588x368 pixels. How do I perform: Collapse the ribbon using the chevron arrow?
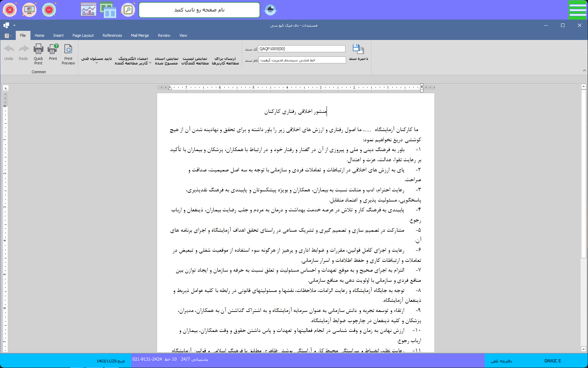[584, 70]
